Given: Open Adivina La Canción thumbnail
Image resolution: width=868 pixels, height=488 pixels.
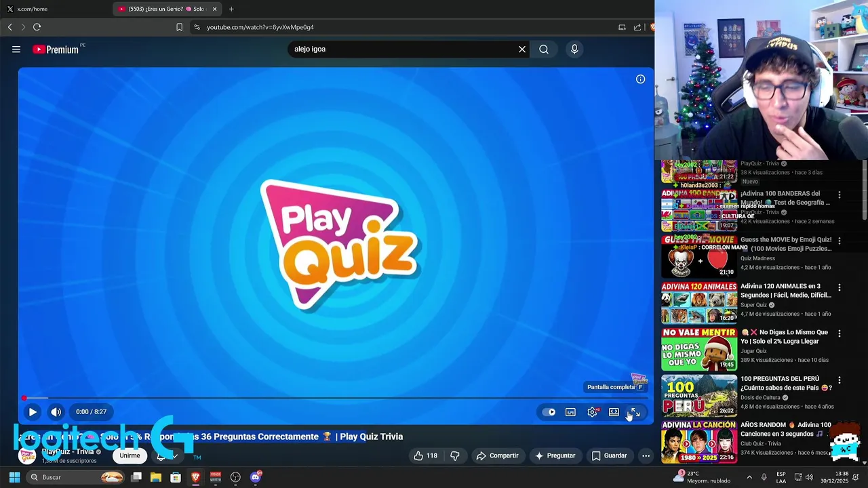Looking at the screenshot, I should 699,442.
